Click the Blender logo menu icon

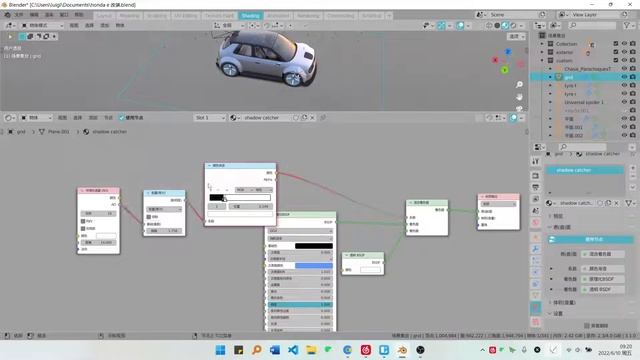click(x=7, y=15)
